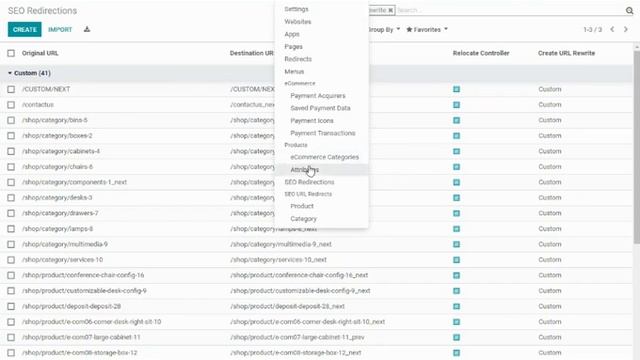Choose Category under SEO URL Redirects

tap(303, 219)
